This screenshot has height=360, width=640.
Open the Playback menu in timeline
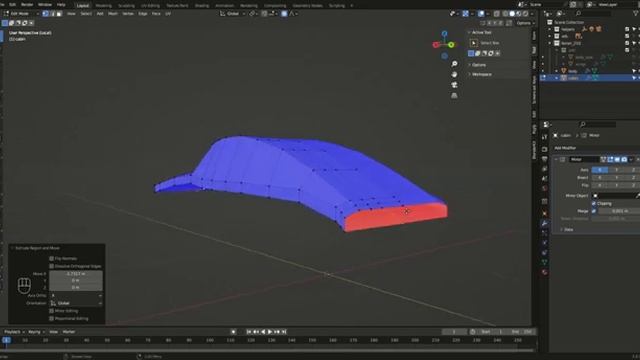click(x=15, y=332)
